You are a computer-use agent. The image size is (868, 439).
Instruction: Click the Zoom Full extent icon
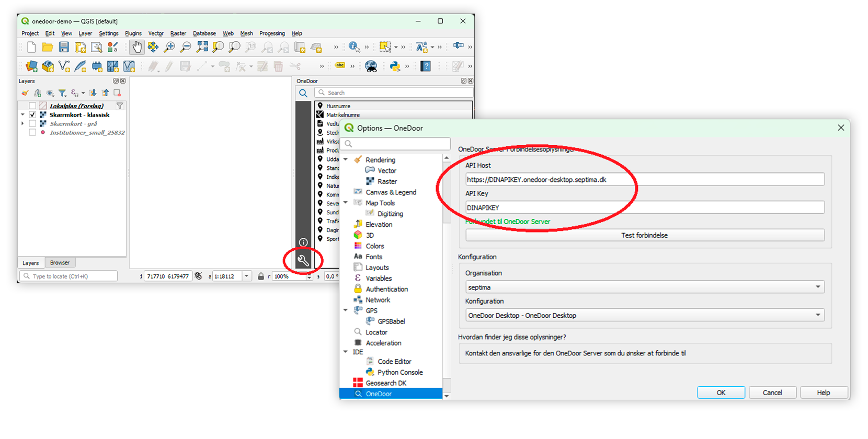coord(202,47)
